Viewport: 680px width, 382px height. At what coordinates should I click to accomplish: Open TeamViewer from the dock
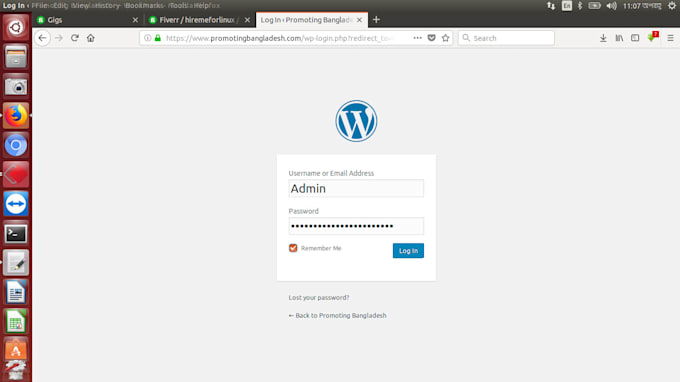click(x=16, y=204)
